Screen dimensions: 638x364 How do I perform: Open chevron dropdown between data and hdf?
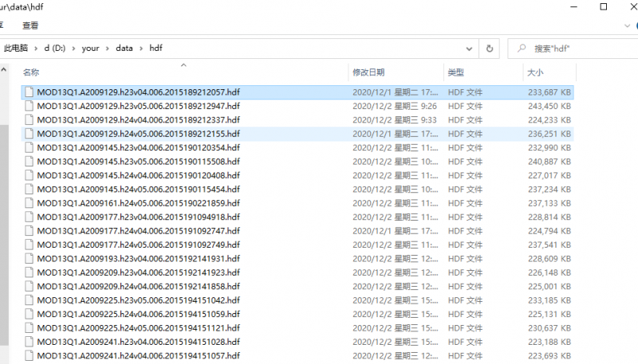pos(142,48)
